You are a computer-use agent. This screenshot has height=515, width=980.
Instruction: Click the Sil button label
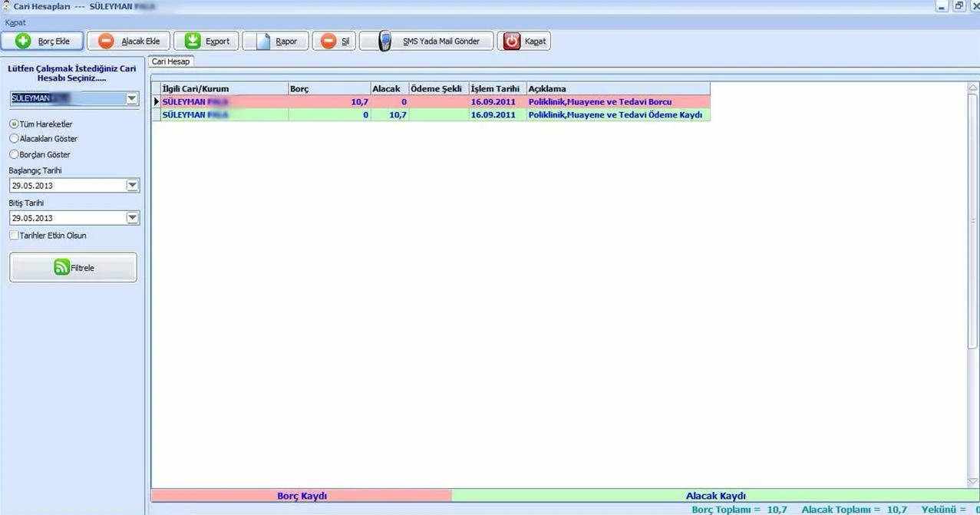(345, 41)
